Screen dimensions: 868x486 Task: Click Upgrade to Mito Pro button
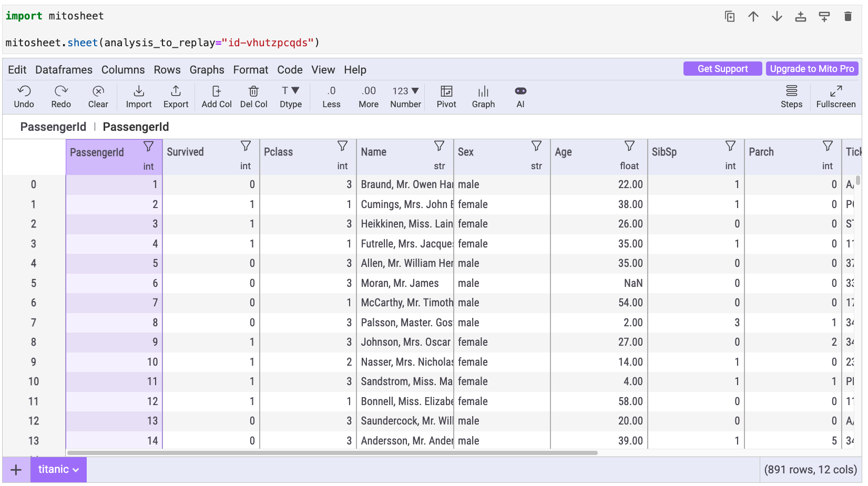(x=811, y=69)
